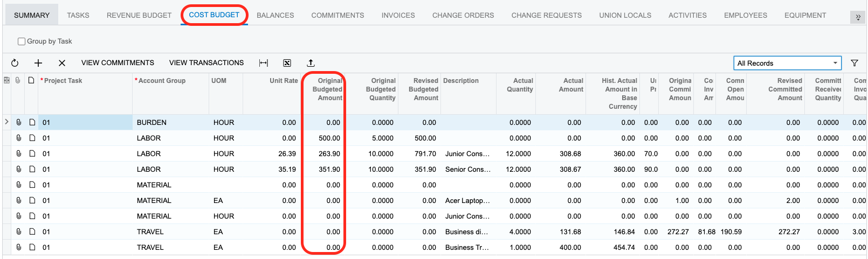
Task: Go to the Summary tab
Action: [32, 15]
